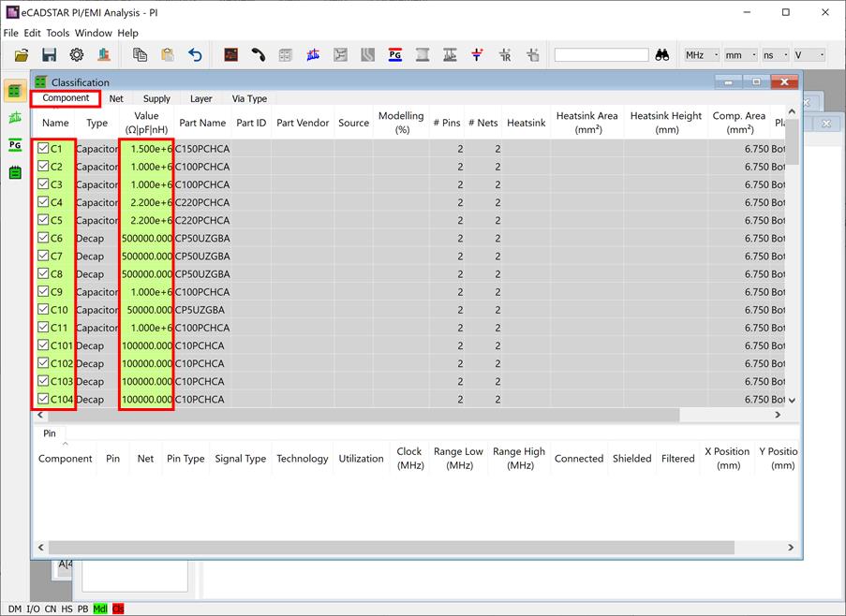The width and height of the screenshot is (846, 616).
Task: Toggle the C104 component checkbox
Action: point(43,399)
